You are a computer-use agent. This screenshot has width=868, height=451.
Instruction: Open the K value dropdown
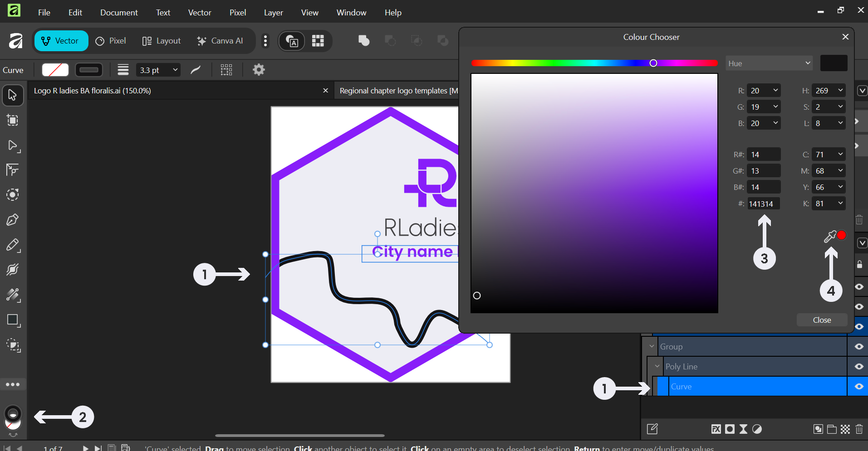click(x=840, y=204)
